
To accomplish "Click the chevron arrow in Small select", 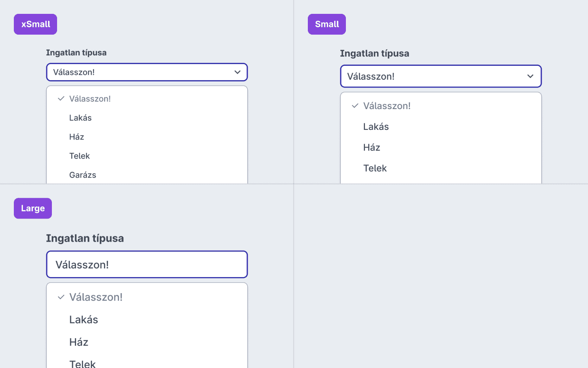I will click(530, 76).
